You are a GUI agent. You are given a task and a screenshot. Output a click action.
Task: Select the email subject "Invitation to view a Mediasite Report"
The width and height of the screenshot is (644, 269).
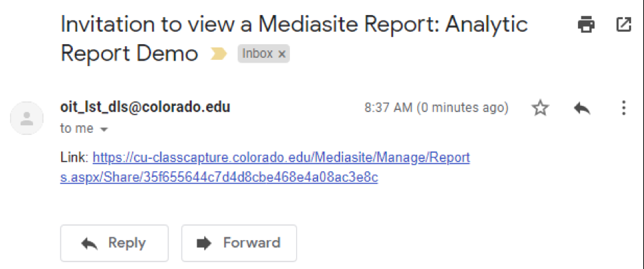click(x=249, y=25)
